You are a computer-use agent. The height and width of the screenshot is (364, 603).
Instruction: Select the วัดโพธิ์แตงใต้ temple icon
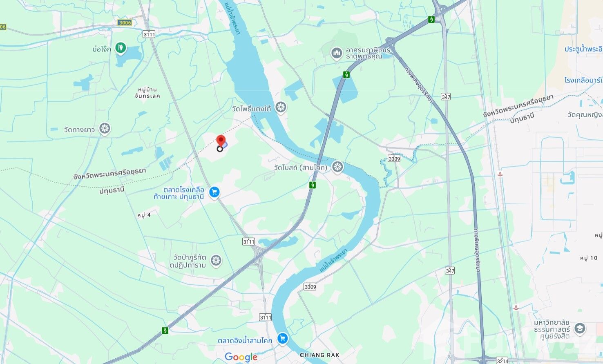[280, 107]
